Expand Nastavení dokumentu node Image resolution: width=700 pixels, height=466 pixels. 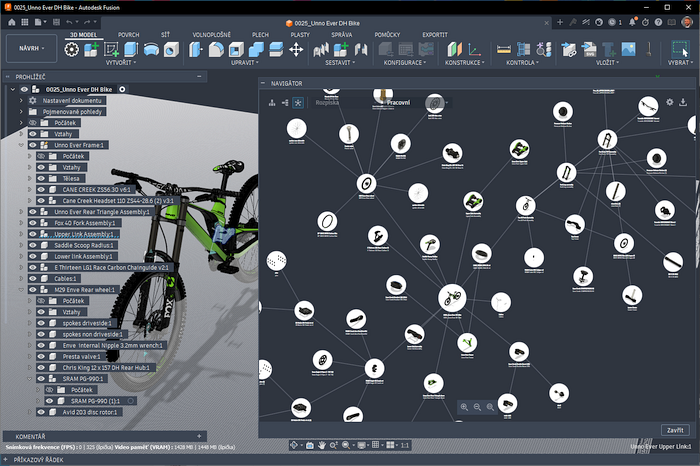(21, 100)
